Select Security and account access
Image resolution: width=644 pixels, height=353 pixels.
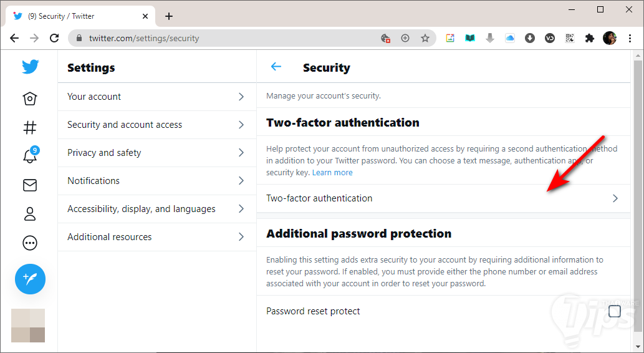[x=156, y=125]
